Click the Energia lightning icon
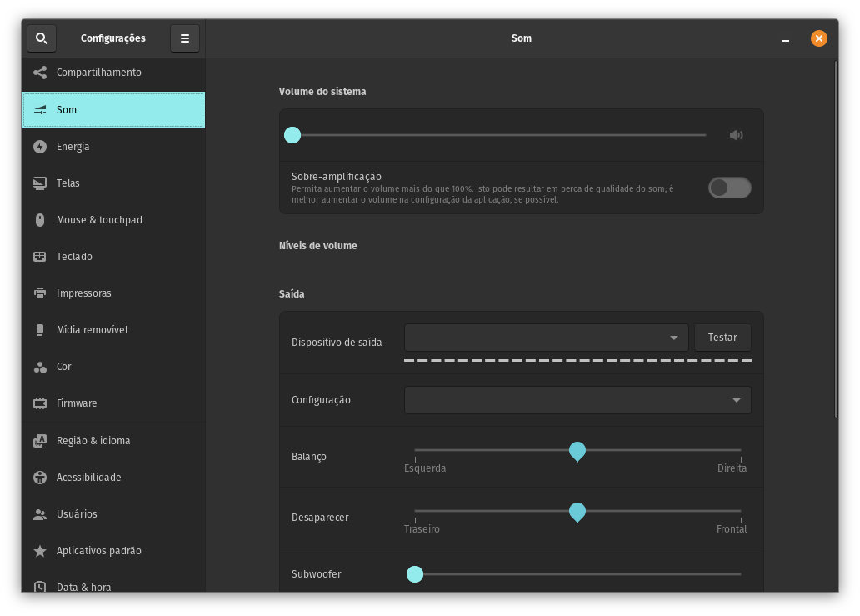 click(x=40, y=147)
